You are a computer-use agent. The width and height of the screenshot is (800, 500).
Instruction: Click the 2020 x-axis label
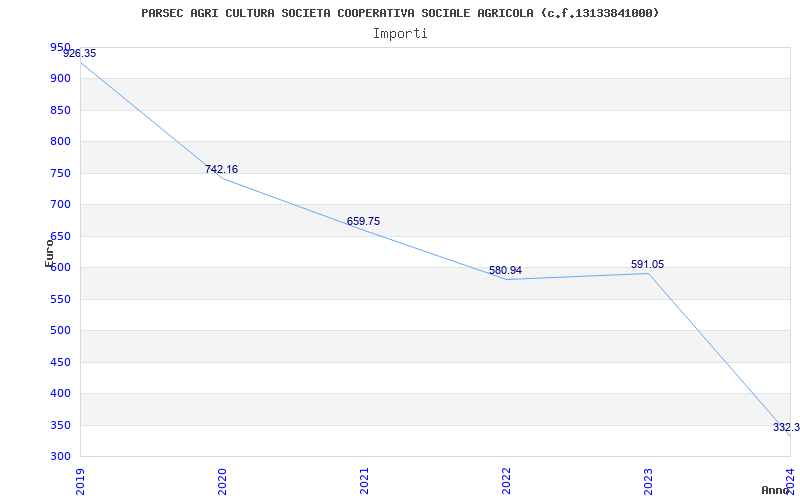pos(222,481)
